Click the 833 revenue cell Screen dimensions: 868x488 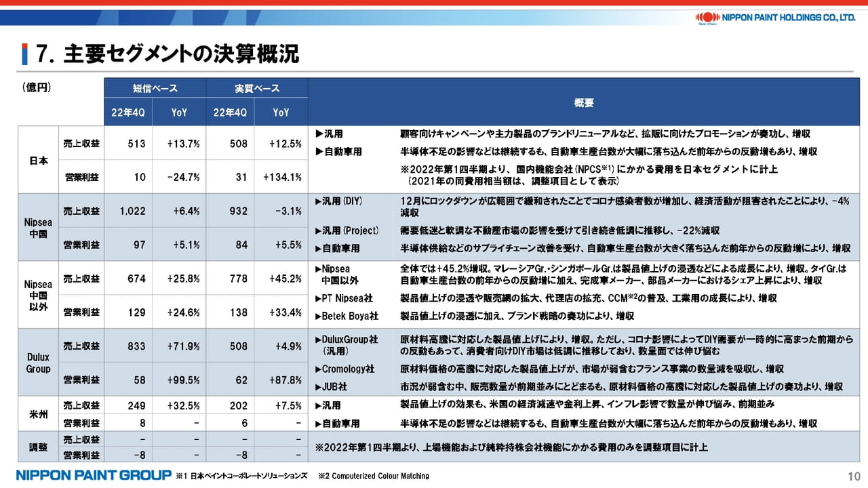pyautogui.click(x=128, y=346)
